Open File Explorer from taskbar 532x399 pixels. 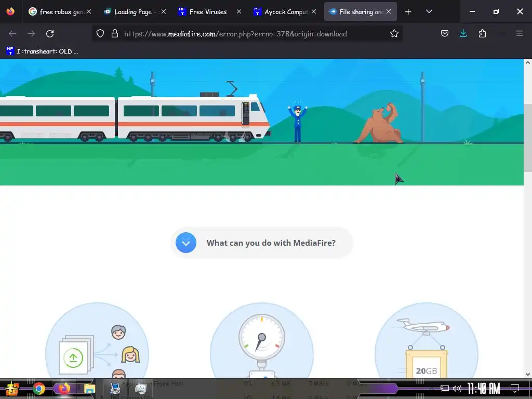pyautogui.click(x=89, y=389)
